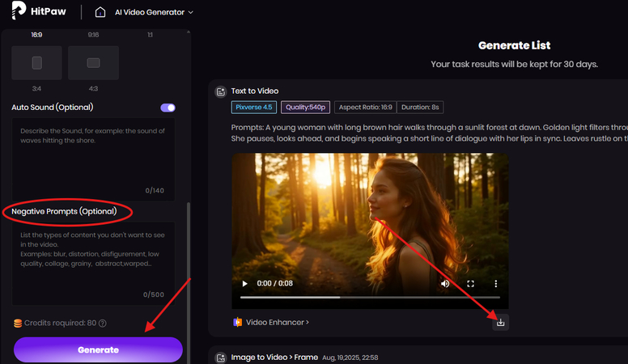The width and height of the screenshot is (628, 364).
Task: Click the Generate List heading
Action: click(514, 45)
